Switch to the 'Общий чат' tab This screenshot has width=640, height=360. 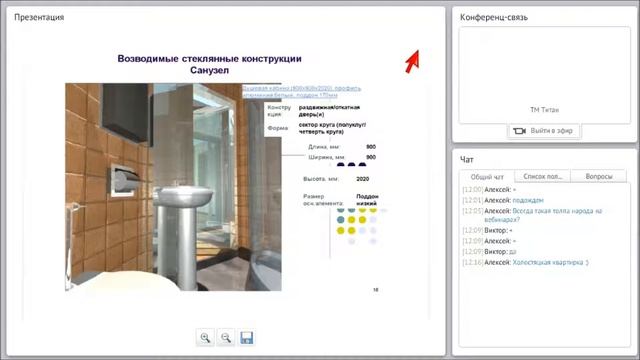click(x=487, y=177)
